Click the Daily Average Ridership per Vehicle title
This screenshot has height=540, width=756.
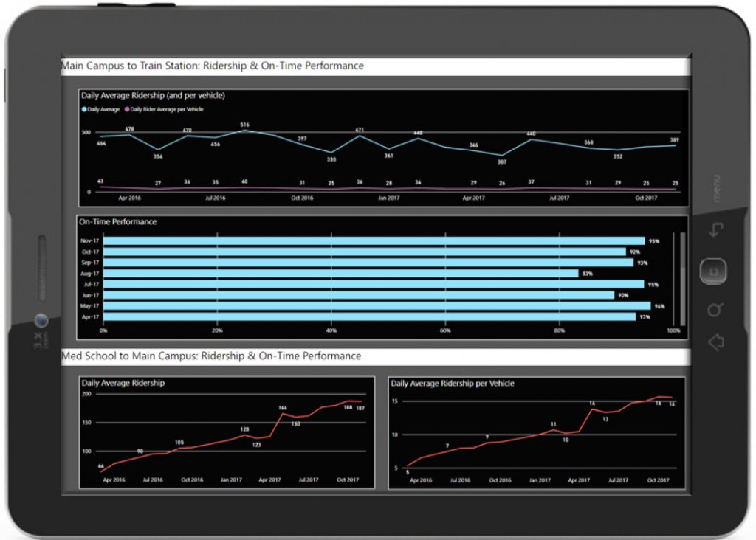(453, 384)
